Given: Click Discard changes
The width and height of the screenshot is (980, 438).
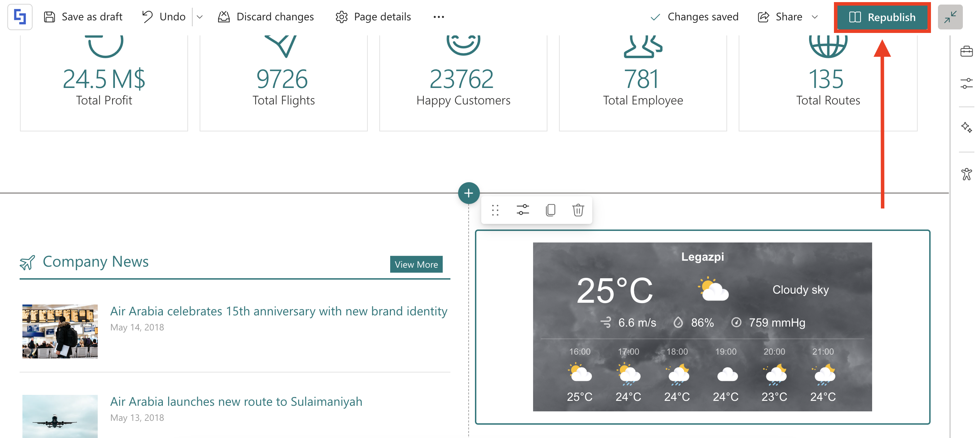Looking at the screenshot, I should coord(265,17).
